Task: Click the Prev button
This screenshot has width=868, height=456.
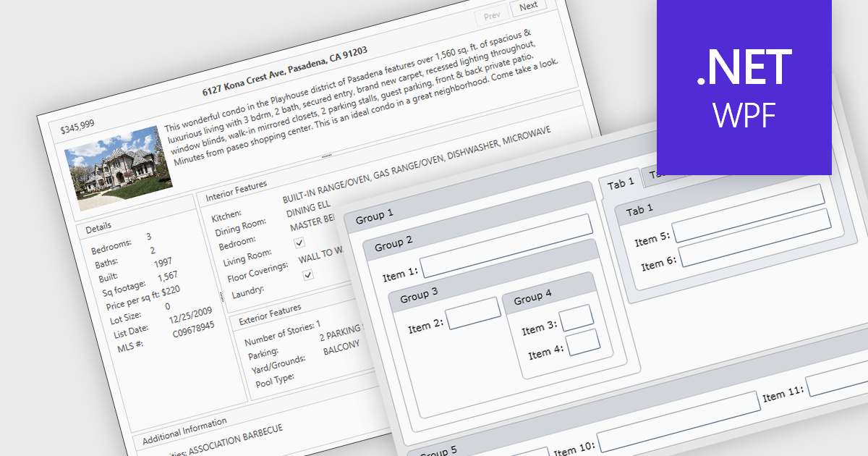Action: [x=492, y=15]
